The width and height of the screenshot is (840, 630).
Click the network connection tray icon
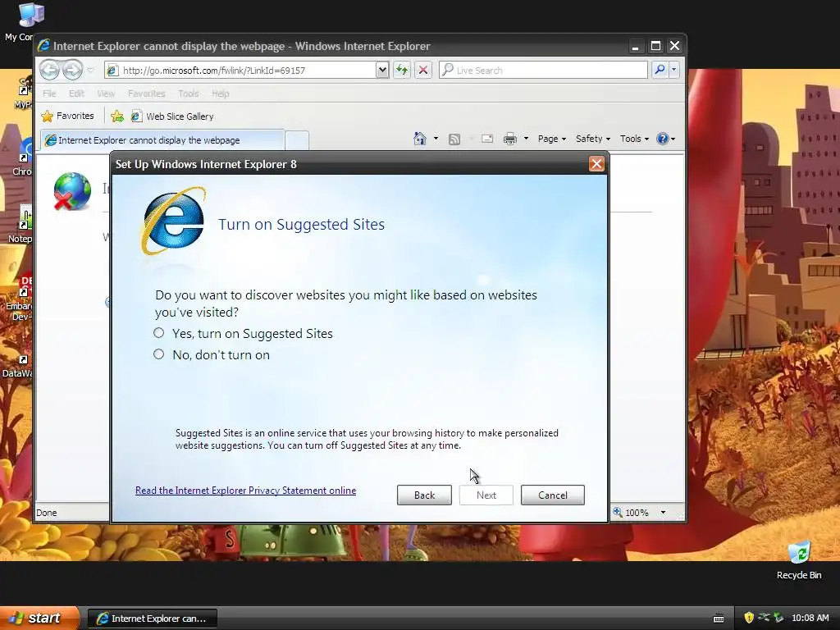click(764, 618)
